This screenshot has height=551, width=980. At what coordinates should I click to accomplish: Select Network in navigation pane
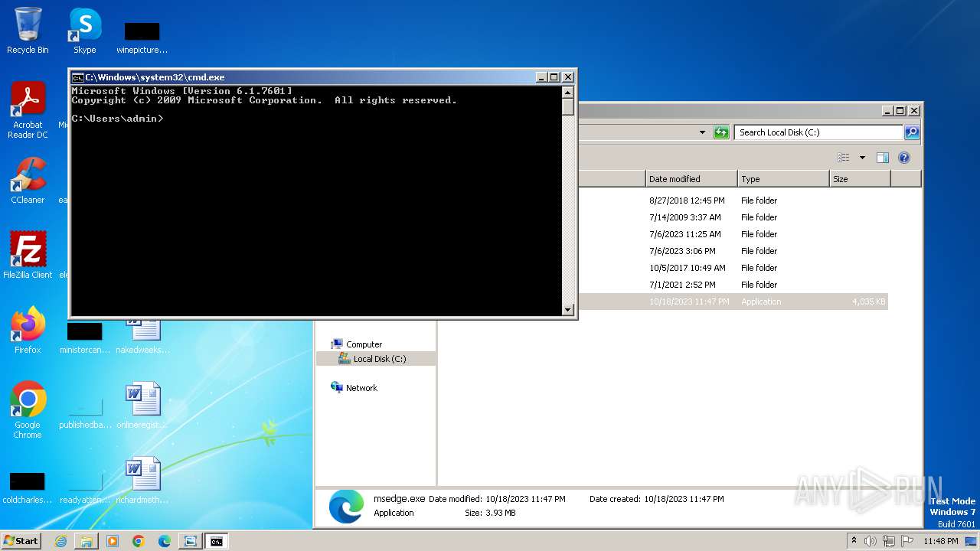pos(361,388)
